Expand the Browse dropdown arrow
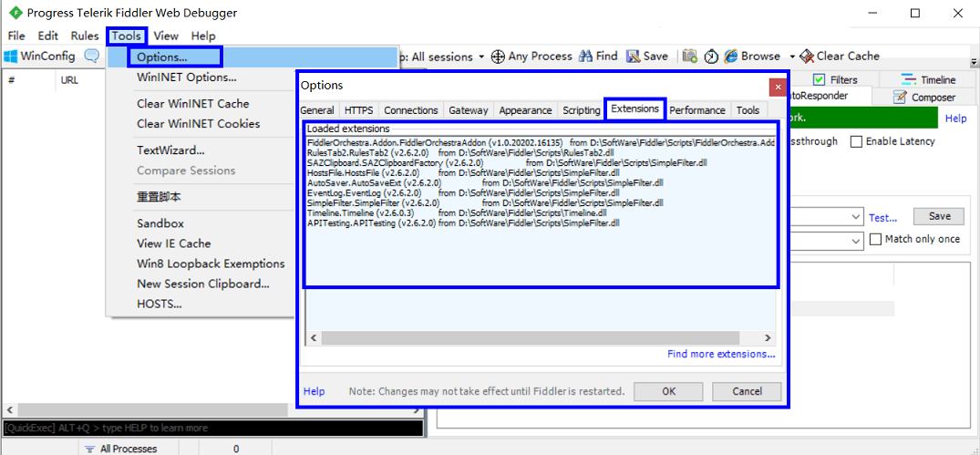 pos(792,57)
